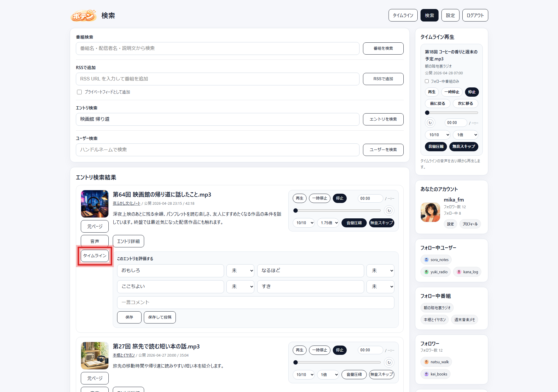Go to タイムライン in top navigation

(x=403, y=15)
